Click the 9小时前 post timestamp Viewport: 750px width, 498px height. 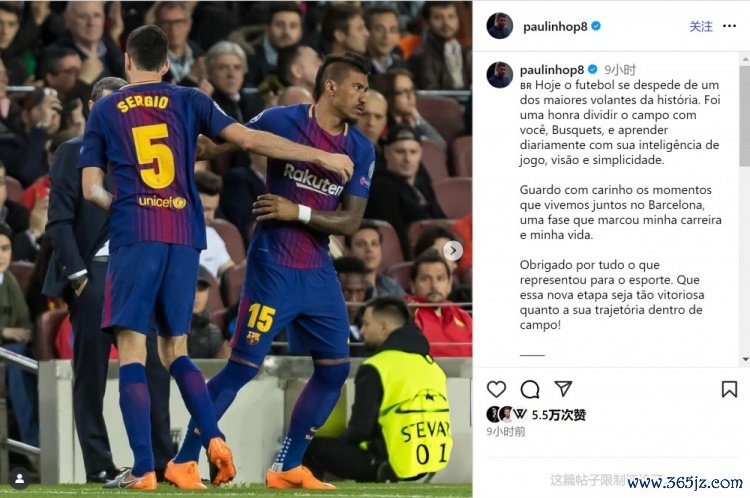pos(506,432)
